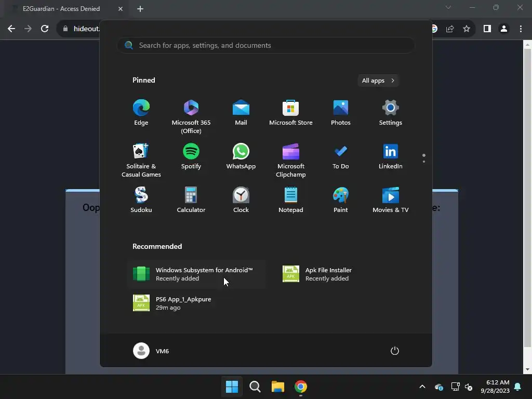This screenshot has width=532, height=399.
Task: Click the OneDrive cloud tray icon
Action: [x=438, y=387]
